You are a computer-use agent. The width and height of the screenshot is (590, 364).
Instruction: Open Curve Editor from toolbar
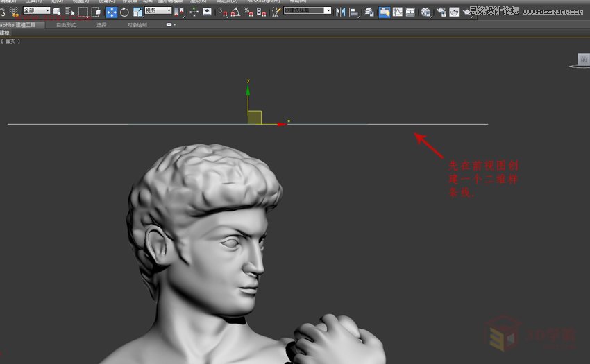tap(397, 12)
